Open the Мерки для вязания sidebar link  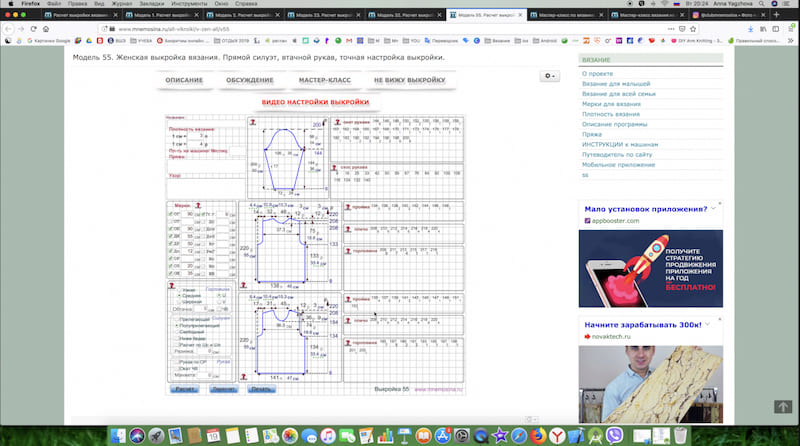coord(611,104)
